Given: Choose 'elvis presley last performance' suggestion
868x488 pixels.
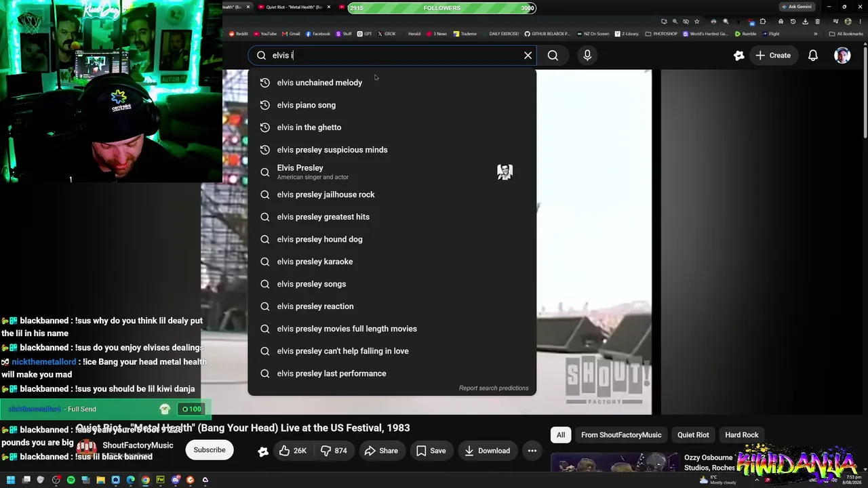Looking at the screenshot, I should click(x=392, y=373).
